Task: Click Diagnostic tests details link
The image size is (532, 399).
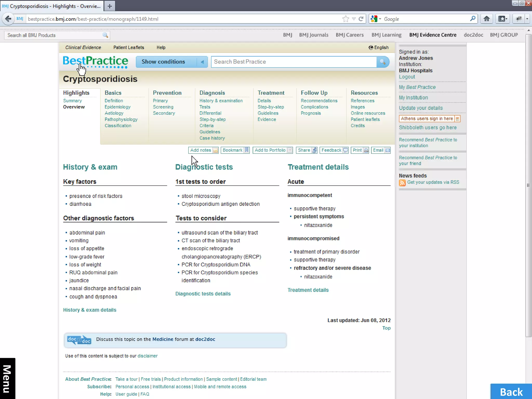Action: tap(203, 294)
